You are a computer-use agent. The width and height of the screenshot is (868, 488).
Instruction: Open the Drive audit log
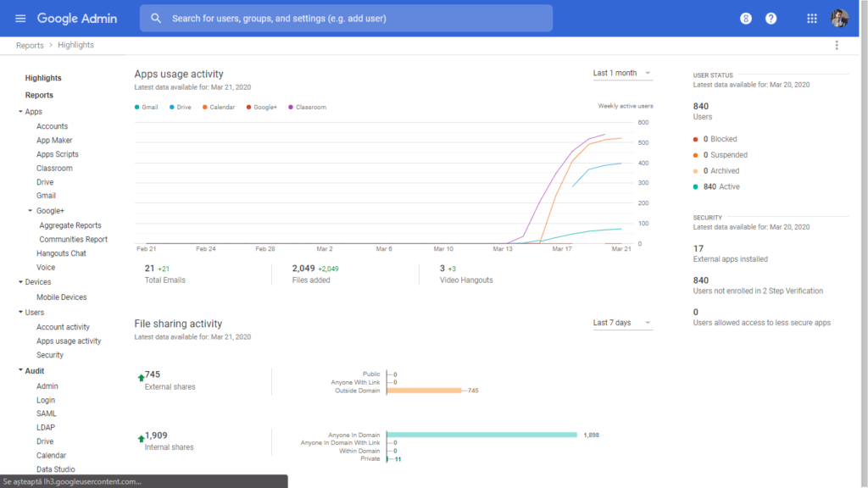coord(45,441)
